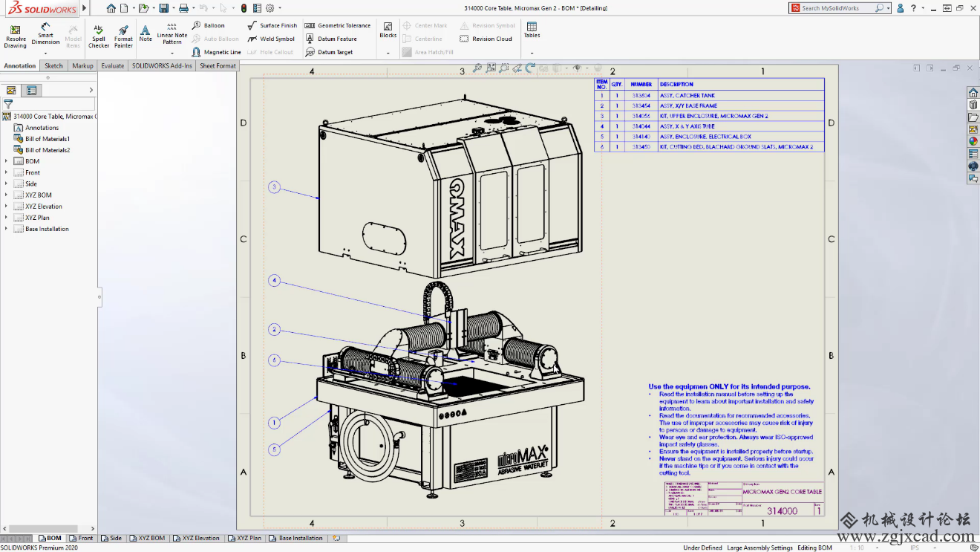Insert a Geometric Tolerance

338,25
